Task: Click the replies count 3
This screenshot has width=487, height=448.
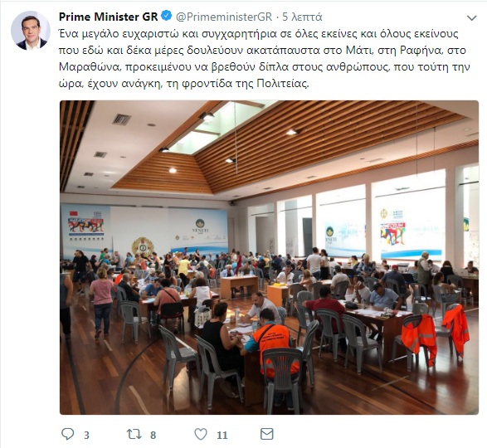Action: click(86, 436)
